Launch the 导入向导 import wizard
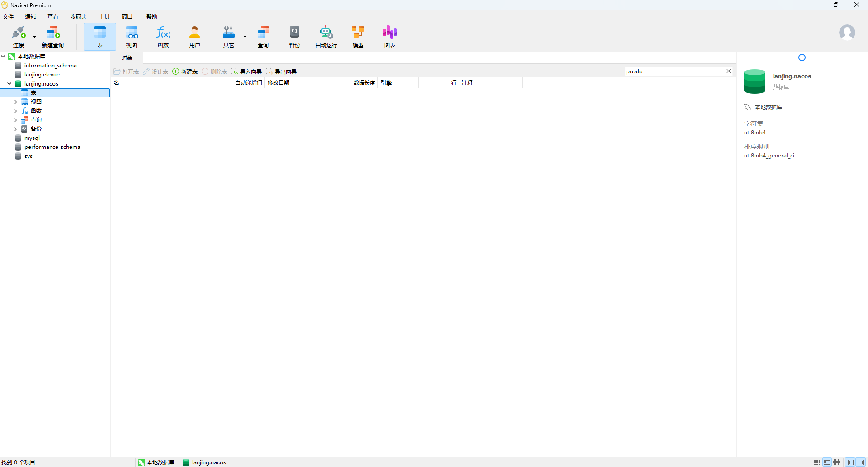 pyautogui.click(x=246, y=71)
